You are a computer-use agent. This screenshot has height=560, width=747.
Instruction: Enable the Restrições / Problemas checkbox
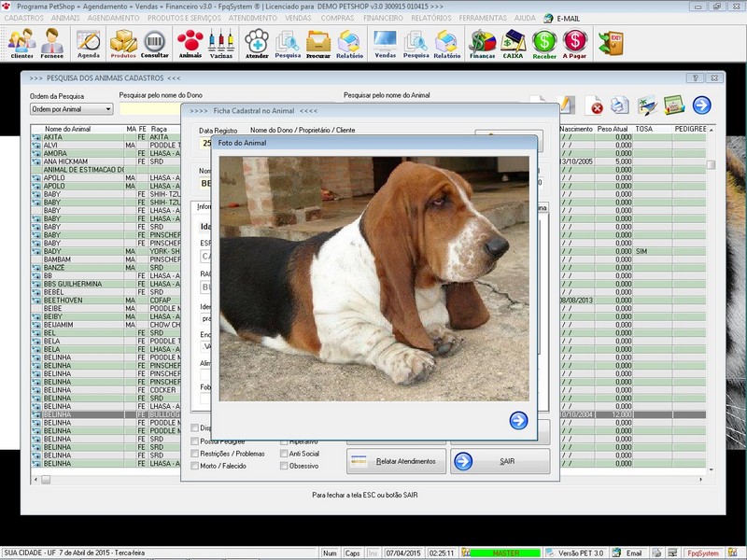pos(195,454)
